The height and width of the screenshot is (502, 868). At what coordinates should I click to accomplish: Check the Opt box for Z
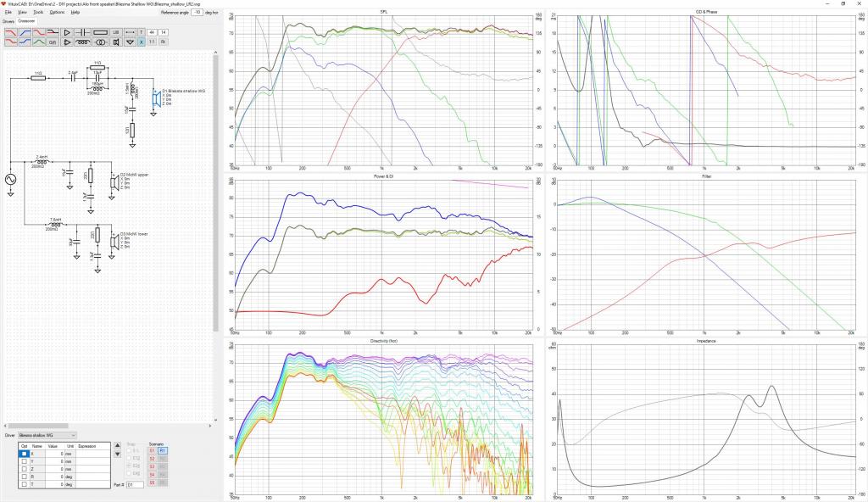[24, 469]
